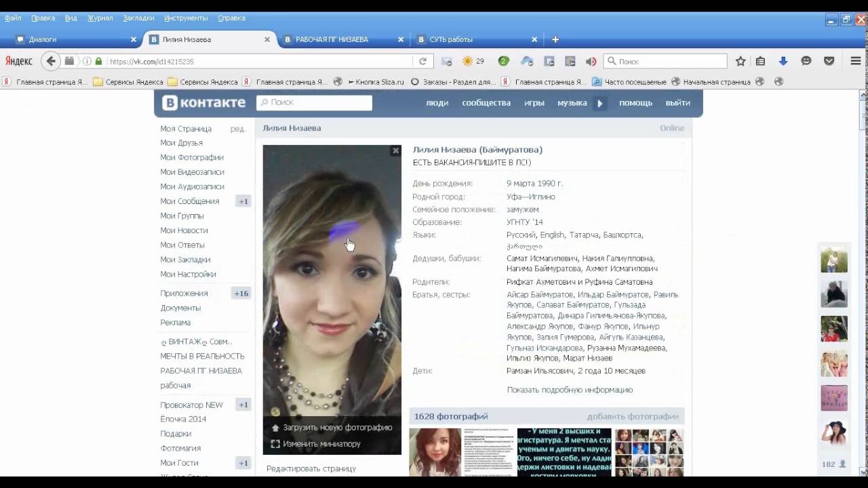Open site information with the i icon
Viewport: 868px width, 488px height.
tap(87, 61)
